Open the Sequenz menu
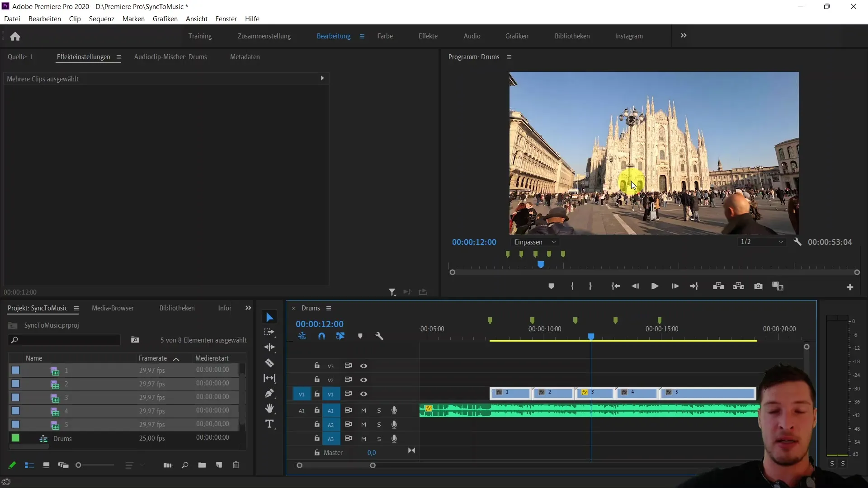 tap(102, 19)
